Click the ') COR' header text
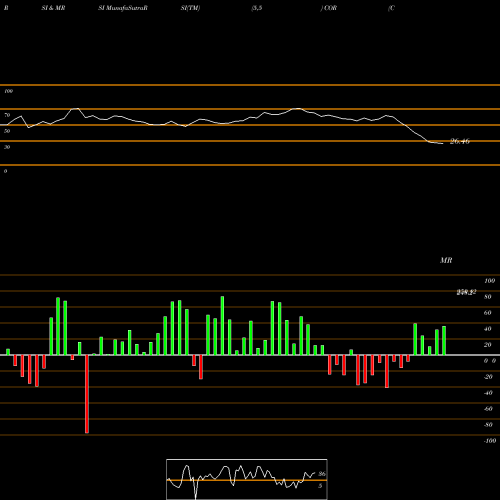This screenshot has height=500, width=500. click(x=329, y=8)
